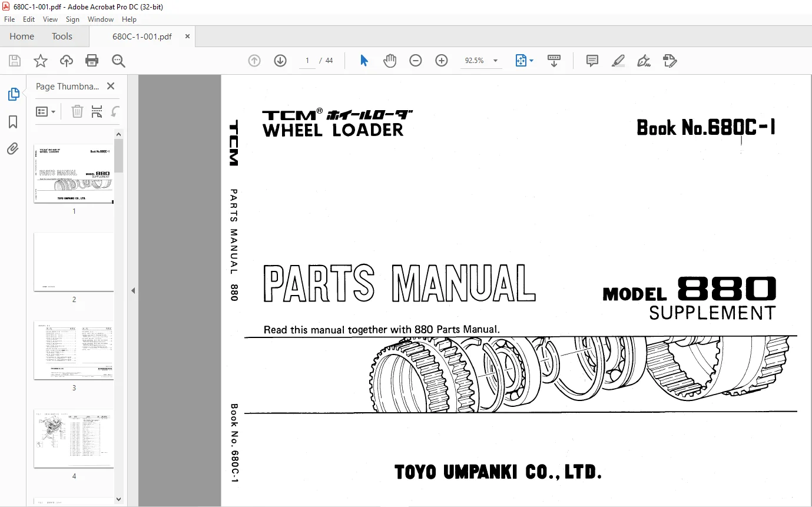This screenshot has height=507, width=812.
Task: Collapse the navigation pane with the arrow
Action: tap(132, 290)
